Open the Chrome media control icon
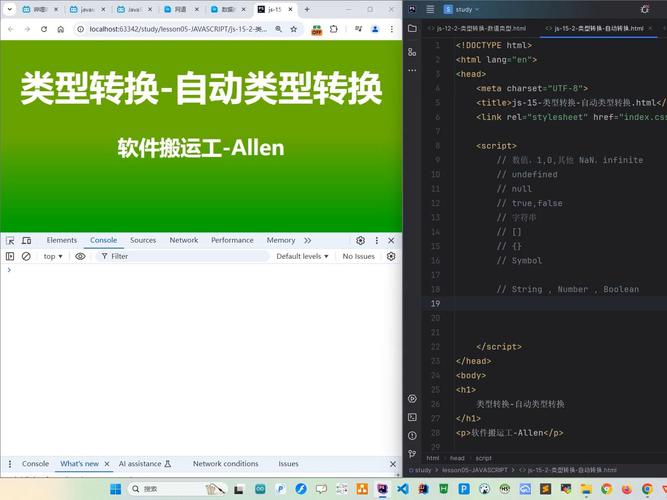Image resolution: width=667 pixels, height=500 pixels. (359, 29)
